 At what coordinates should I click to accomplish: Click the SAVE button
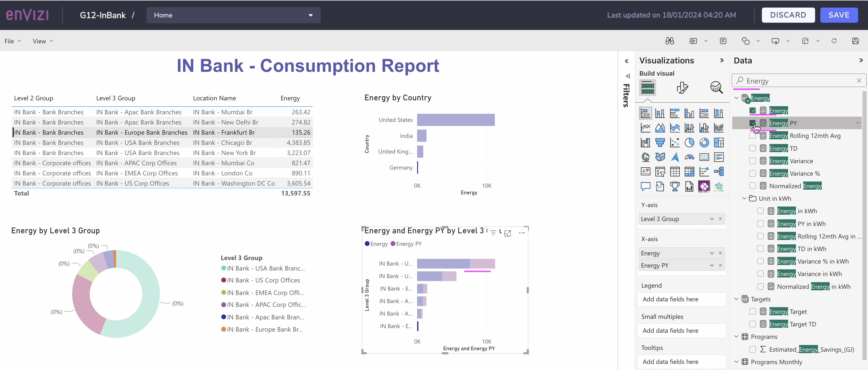click(x=839, y=15)
